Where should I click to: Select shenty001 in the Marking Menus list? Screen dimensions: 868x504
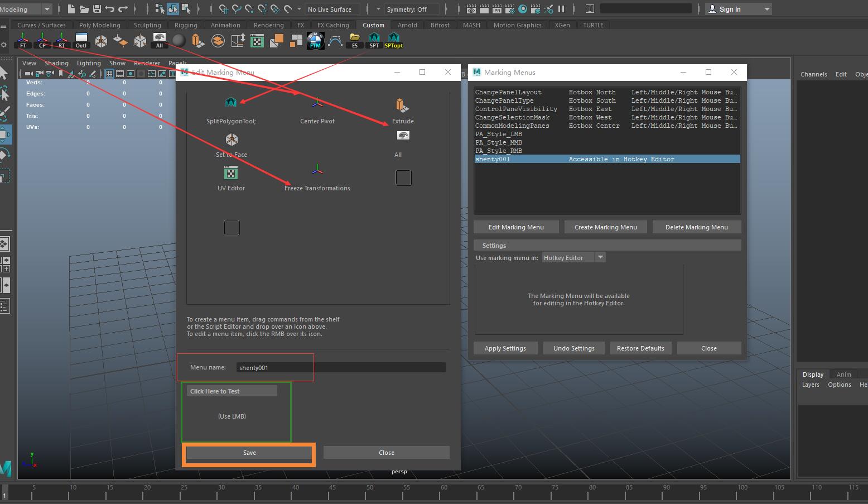click(x=607, y=159)
